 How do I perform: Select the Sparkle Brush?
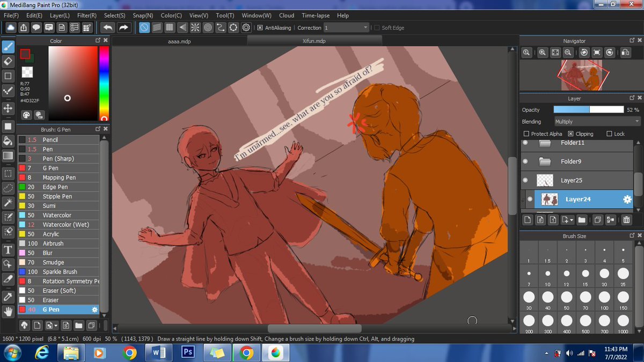pyautogui.click(x=58, y=272)
